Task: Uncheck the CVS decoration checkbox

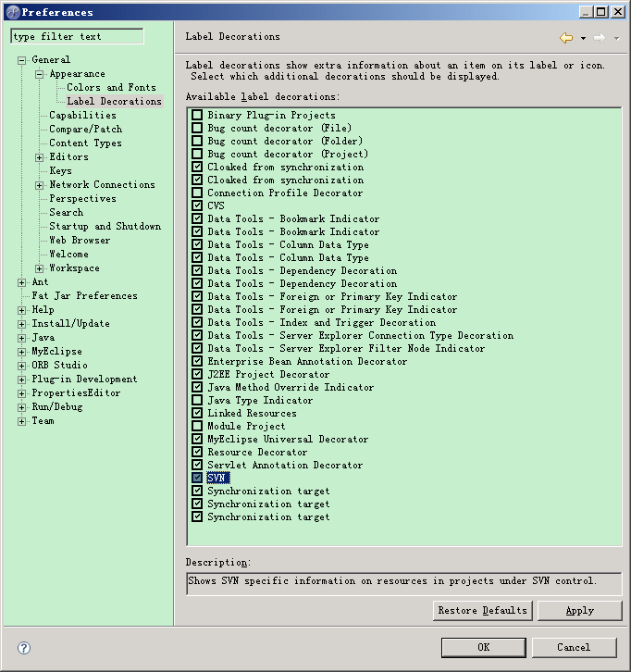Action: (197, 205)
